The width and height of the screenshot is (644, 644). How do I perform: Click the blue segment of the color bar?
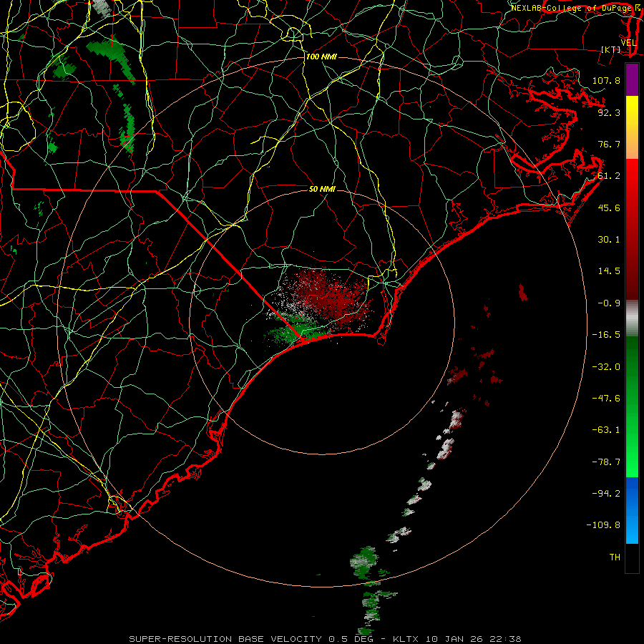632,510
